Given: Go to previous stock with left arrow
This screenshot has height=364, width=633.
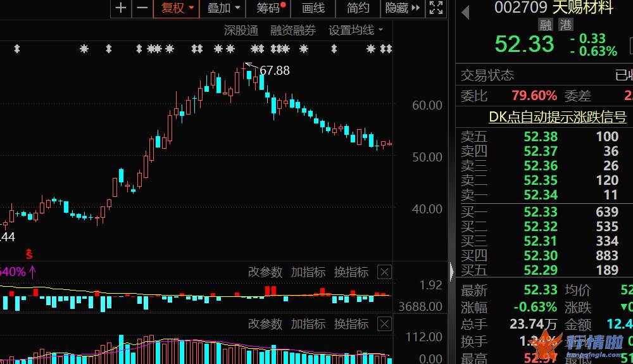Looking at the screenshot, I should coord(465,13).
